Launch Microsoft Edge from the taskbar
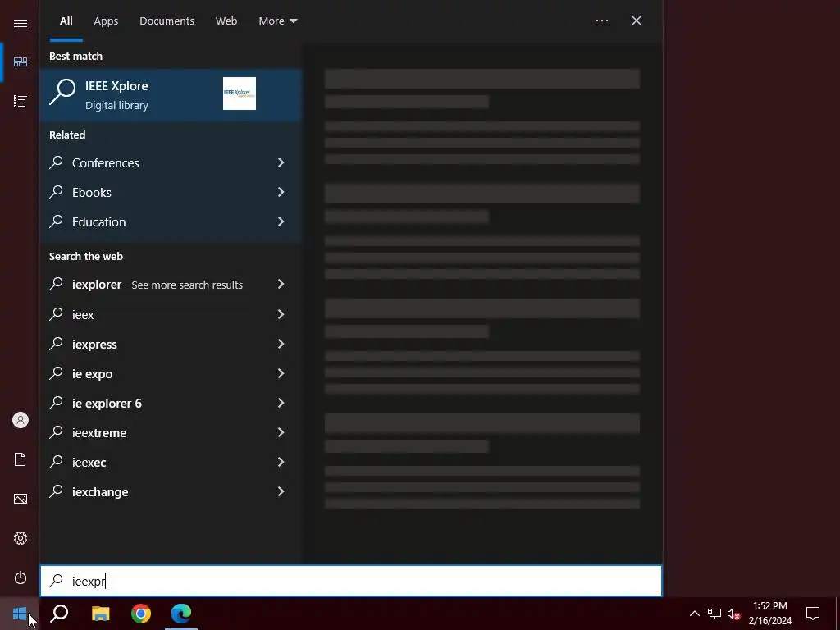840x630 pixels. coord(181,614)
